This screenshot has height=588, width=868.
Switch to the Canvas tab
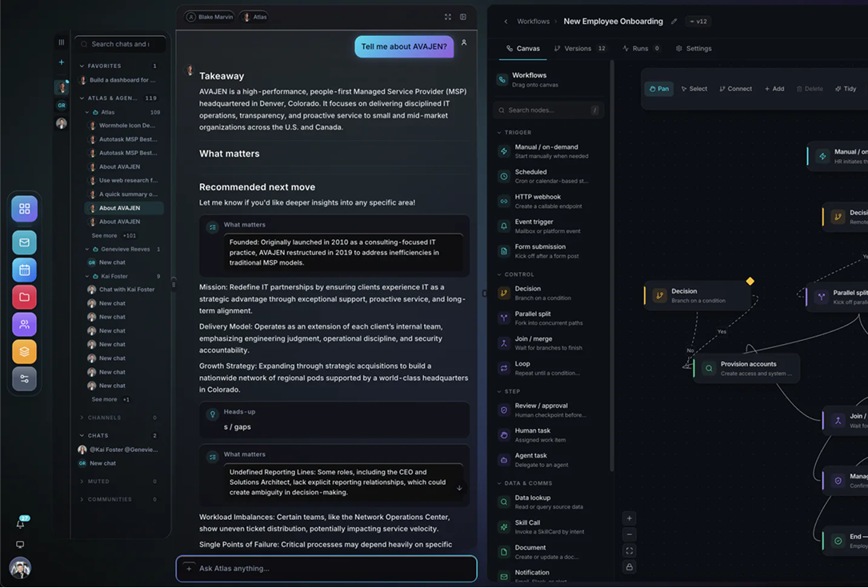tap(523, 49)
